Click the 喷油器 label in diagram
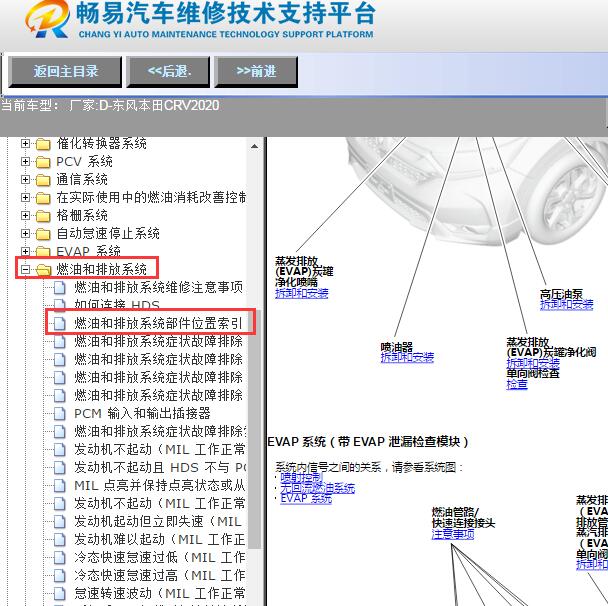The height and width of the screenshot is (606, 608). tap(396, 347)
